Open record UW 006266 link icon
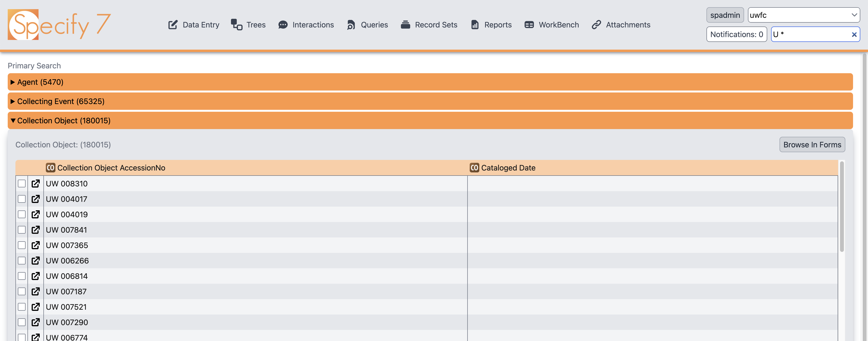 tap(35, 261)
